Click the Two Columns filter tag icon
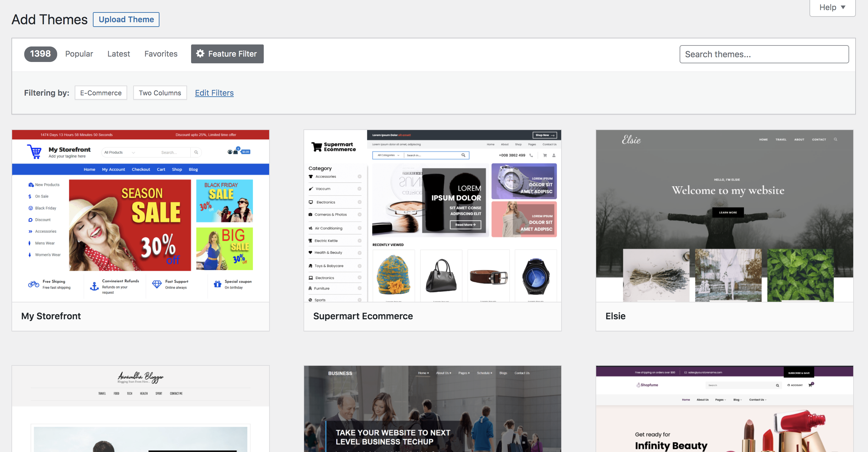 point(159,93)
